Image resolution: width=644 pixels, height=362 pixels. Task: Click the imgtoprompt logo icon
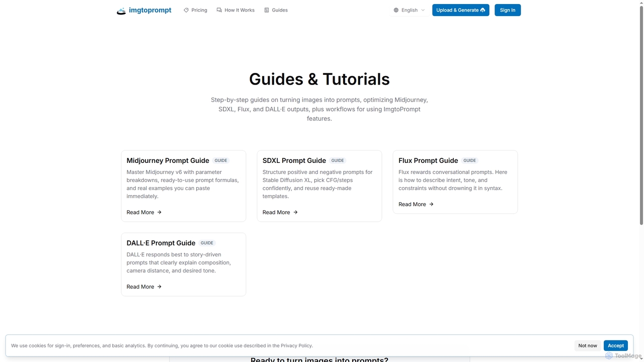121,10
